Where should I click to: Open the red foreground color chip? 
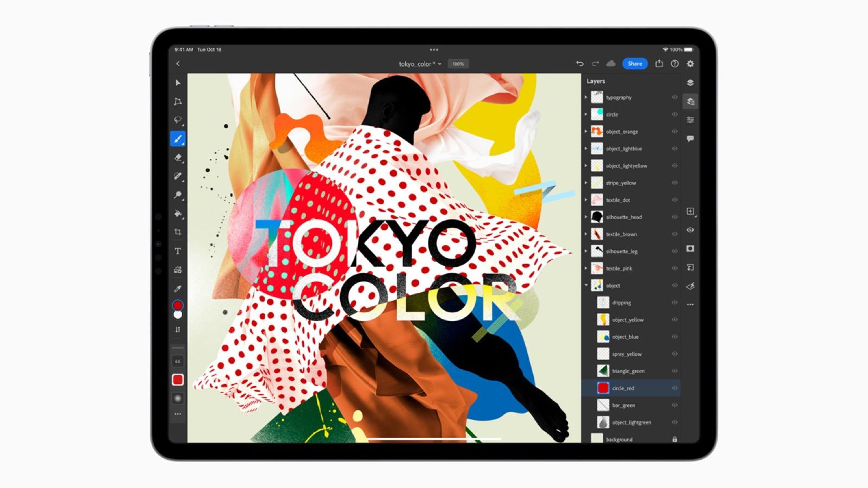[x=177, y=306]
